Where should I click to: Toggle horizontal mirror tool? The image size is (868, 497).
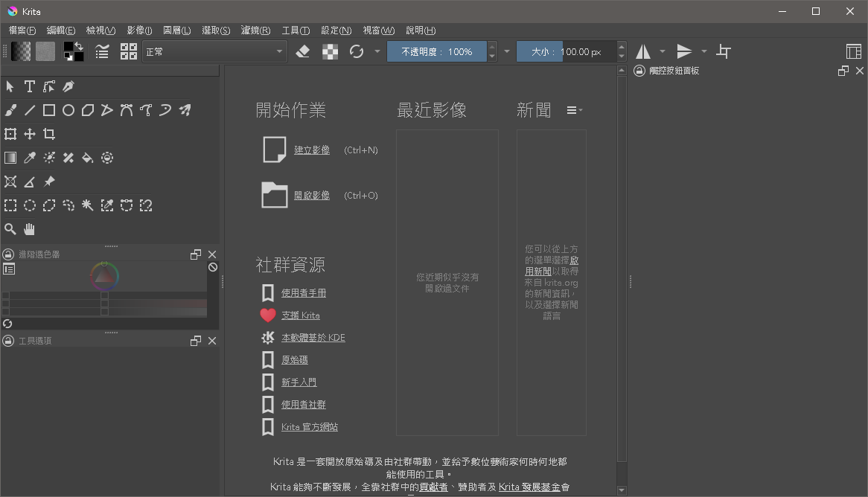(x=643, y=51)
